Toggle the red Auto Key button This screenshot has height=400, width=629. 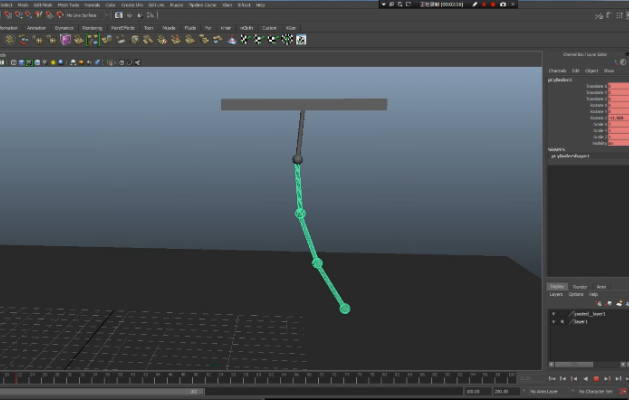623,392
